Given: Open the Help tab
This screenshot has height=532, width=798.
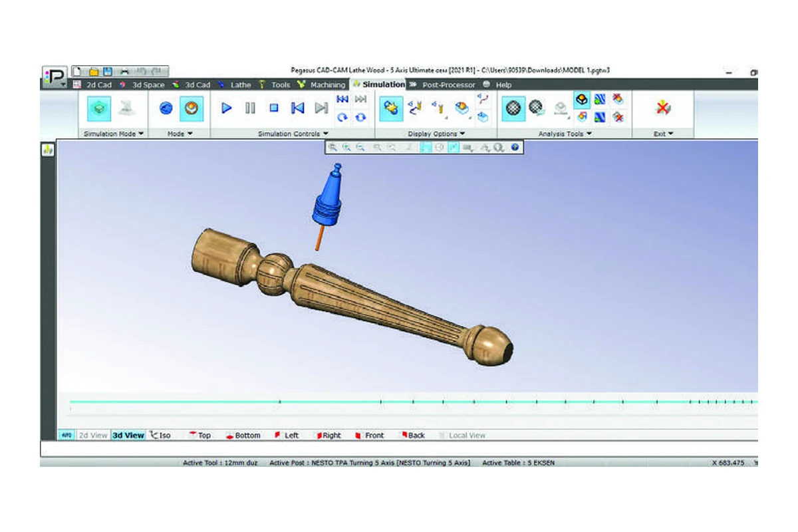Looking at the screenshot, I should tap(497, 85).
